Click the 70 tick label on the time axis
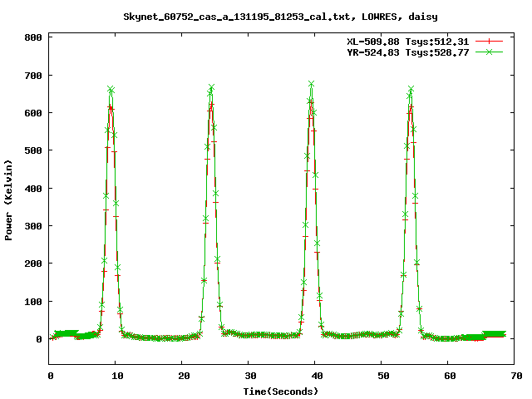The height and width of the screenshot is (399, 532). (x=516, y=376)
